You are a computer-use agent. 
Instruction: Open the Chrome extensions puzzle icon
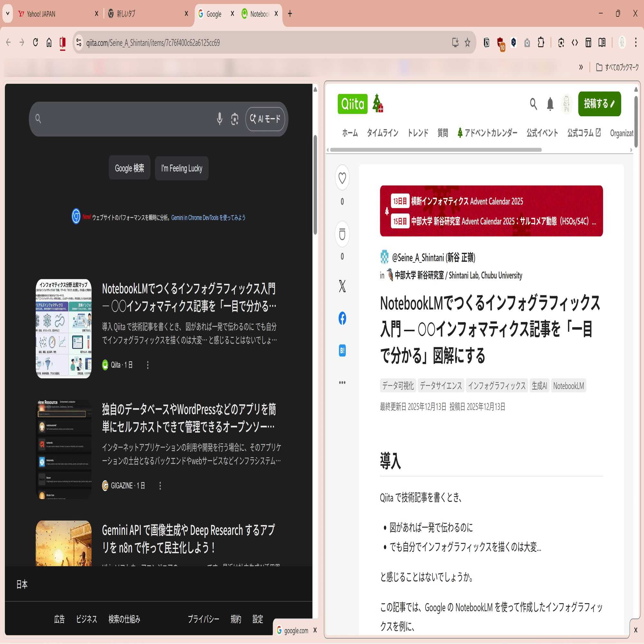[x=541, y=43]
